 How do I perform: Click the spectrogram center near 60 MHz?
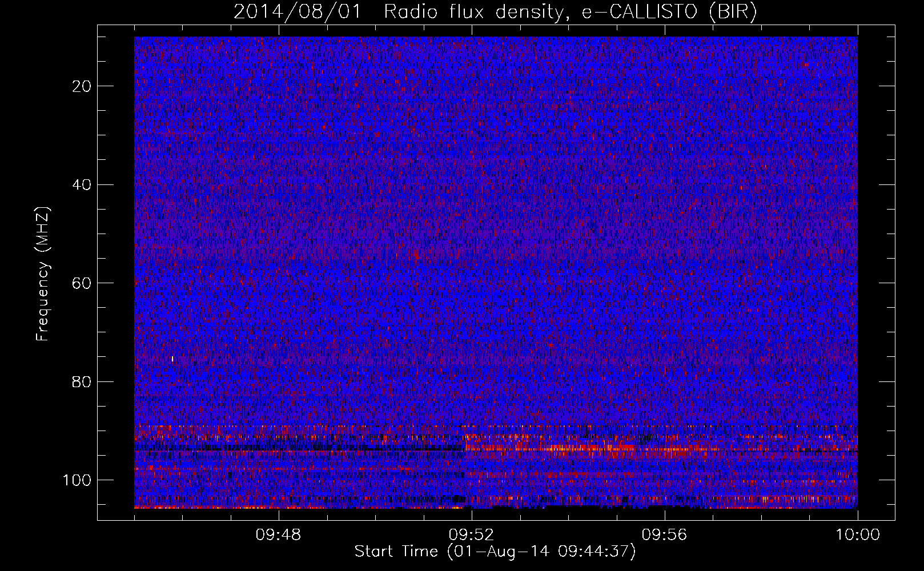496,283
